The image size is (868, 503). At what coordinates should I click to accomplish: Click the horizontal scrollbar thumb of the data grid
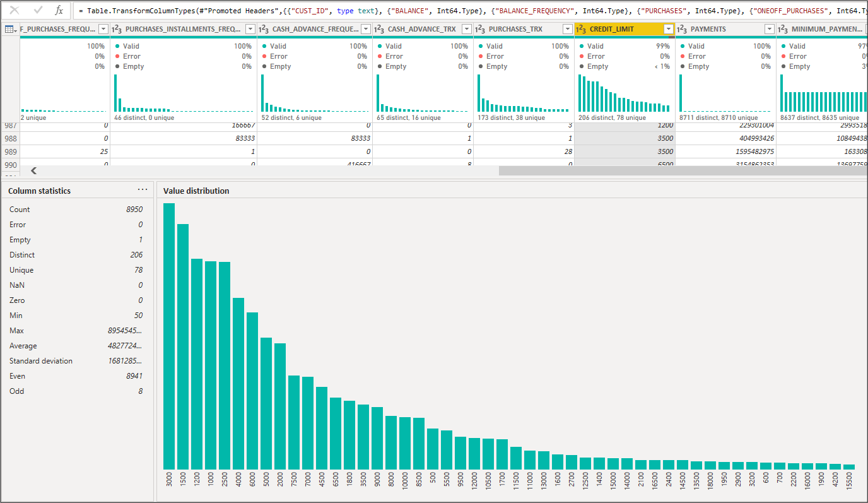(681, 170)
